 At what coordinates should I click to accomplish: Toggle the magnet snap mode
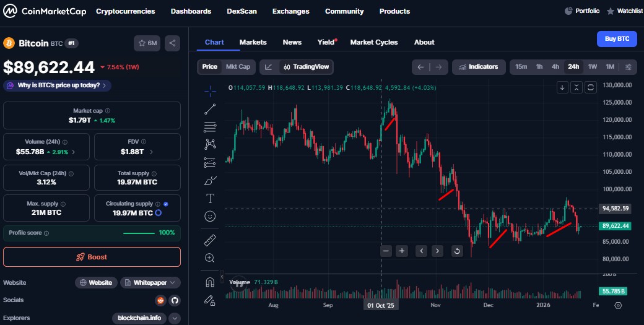210,282
